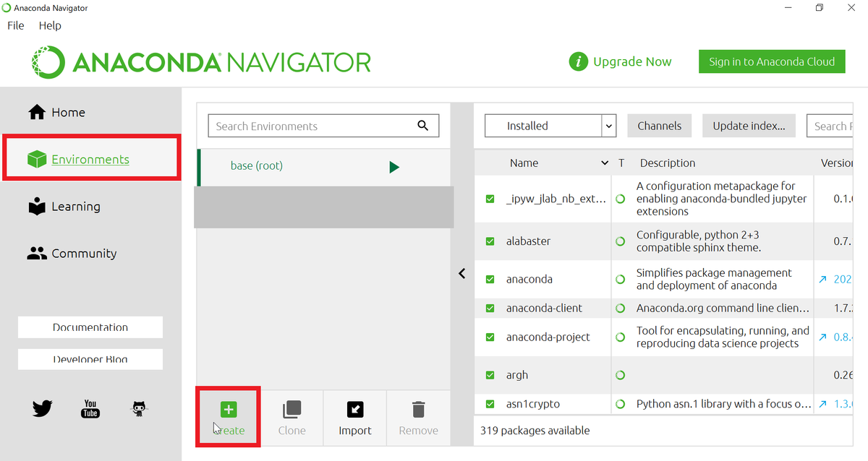This screenshot has height=461, width=868.
Task: Click the green play arrow for base (root)
Action: pyautogui.click(x=393, y=167)
